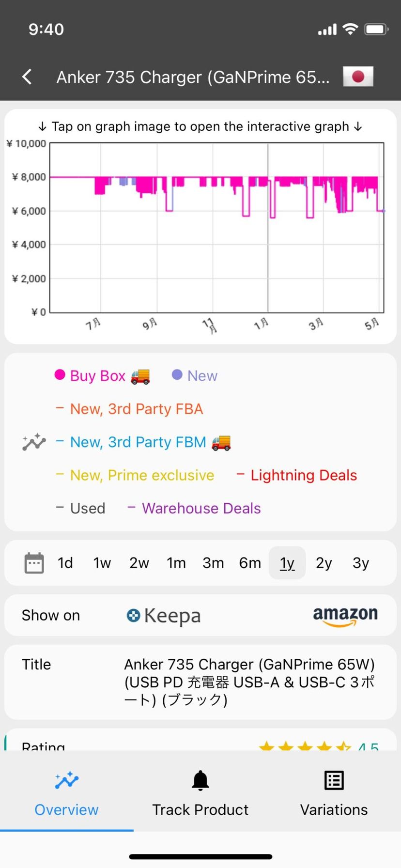Open the calendar date range picker
Screen dimensions: 401x868
34,563
